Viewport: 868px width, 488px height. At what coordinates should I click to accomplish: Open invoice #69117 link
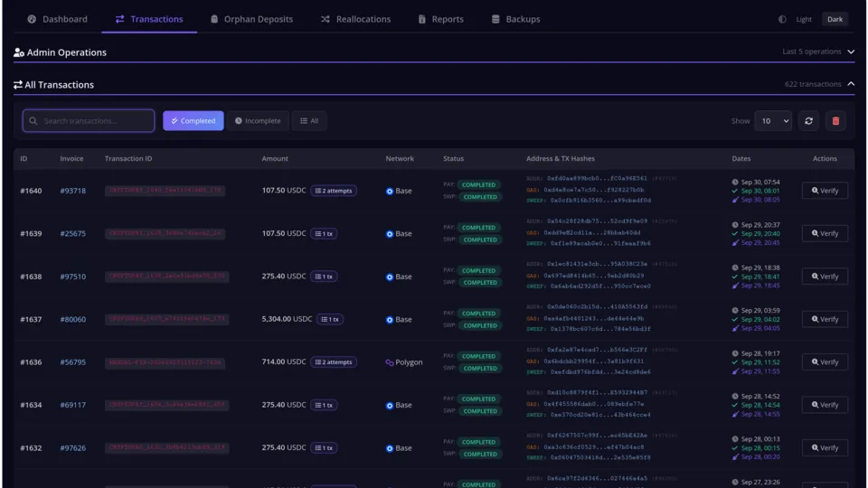(x=73, y=405)
